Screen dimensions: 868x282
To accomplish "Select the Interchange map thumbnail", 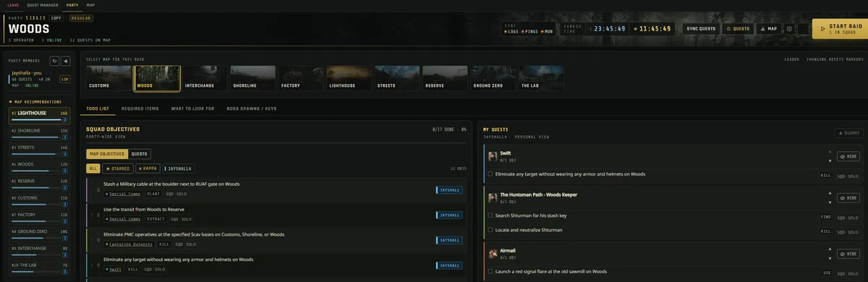I will point(205,79).
